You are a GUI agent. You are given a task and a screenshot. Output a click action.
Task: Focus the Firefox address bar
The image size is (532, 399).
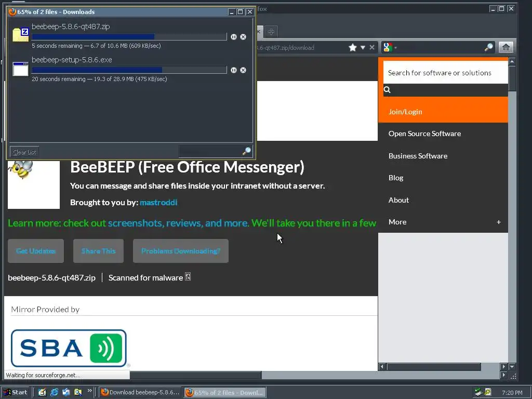(302, 47)
